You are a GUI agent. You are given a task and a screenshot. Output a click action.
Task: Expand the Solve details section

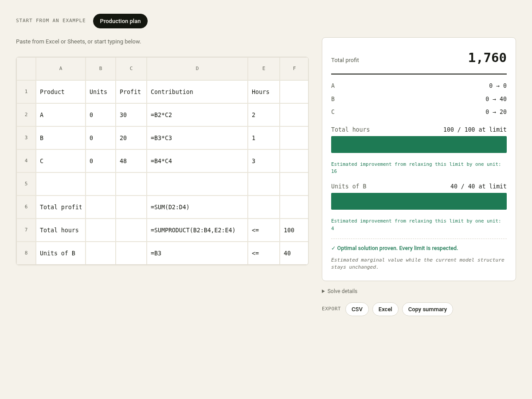[340, 291]
